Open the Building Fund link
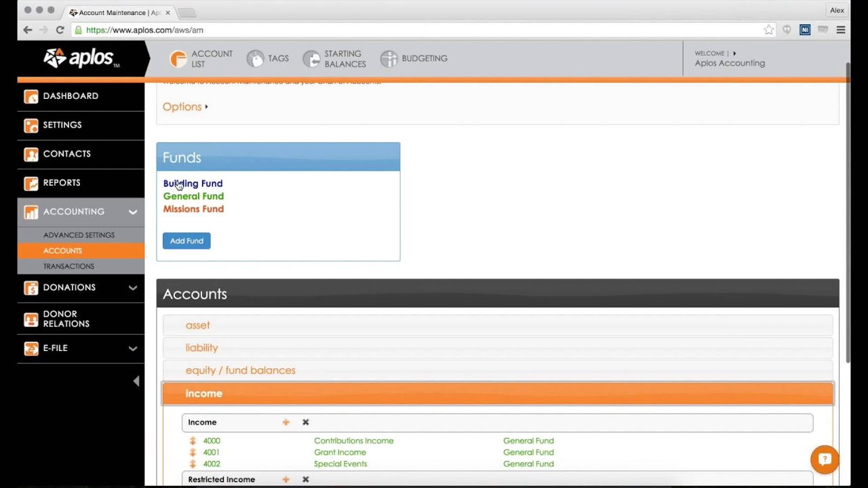Image resolution: width=868 pixels, height=488 pixels. 193,184
